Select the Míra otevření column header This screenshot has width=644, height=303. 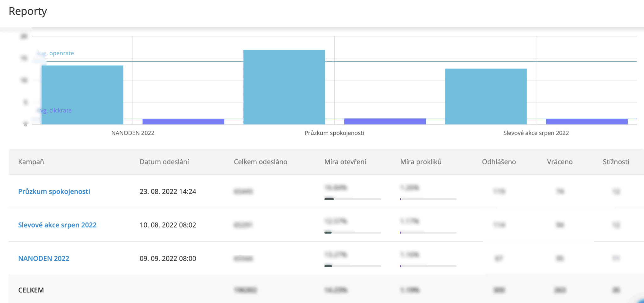(x=345, y=162)
